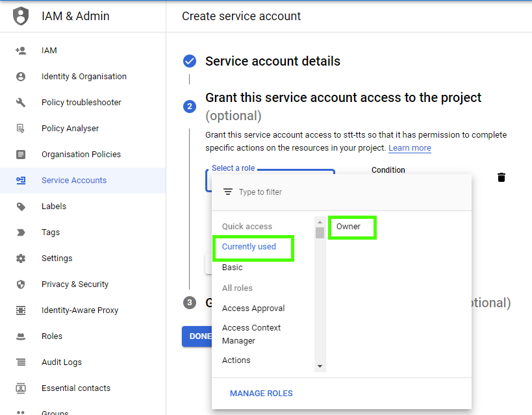This screenshot has width=532, height=415.
Task: Click the Labels sidebar icon
Action: pyautogui.click(x=21, y=206)
